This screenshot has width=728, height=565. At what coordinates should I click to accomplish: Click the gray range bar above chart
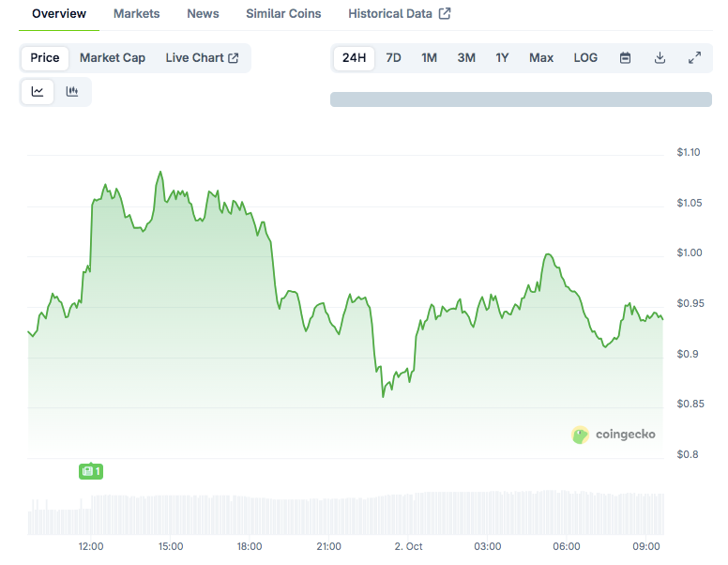click(x=521, y=99)
